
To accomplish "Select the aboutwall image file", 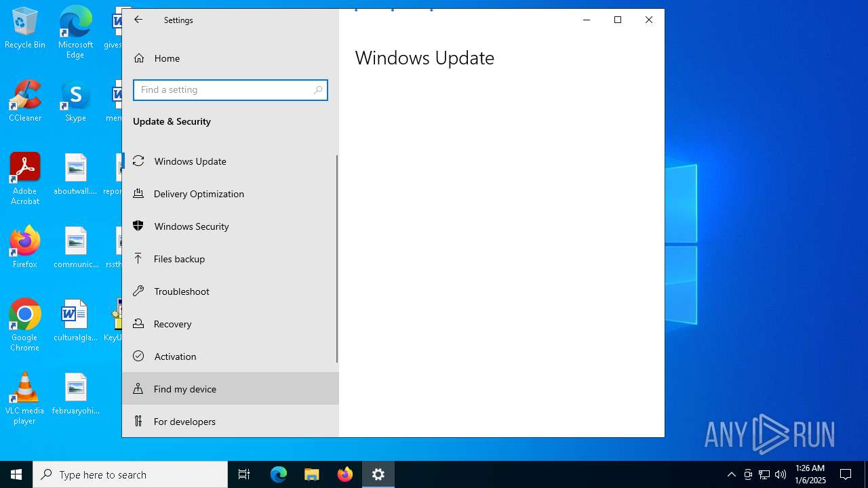I will click(75, 175).
